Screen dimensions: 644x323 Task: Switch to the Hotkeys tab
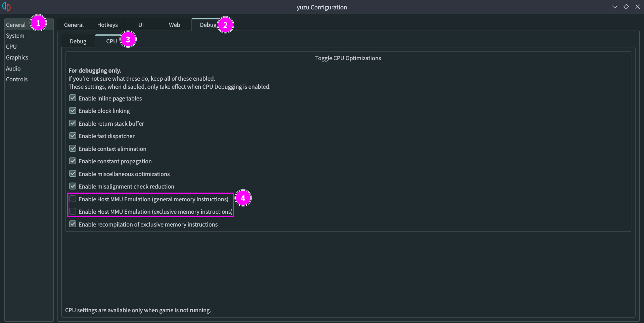point(107,25)
